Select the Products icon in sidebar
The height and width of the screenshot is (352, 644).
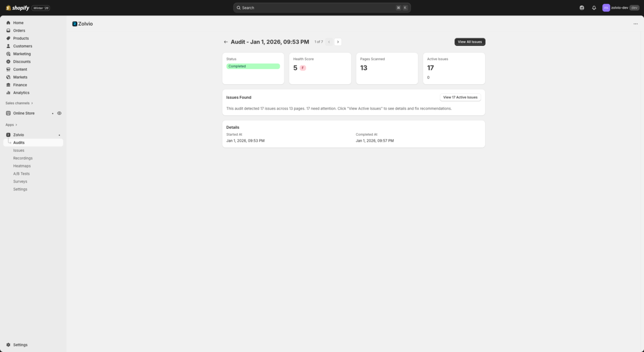10,38
